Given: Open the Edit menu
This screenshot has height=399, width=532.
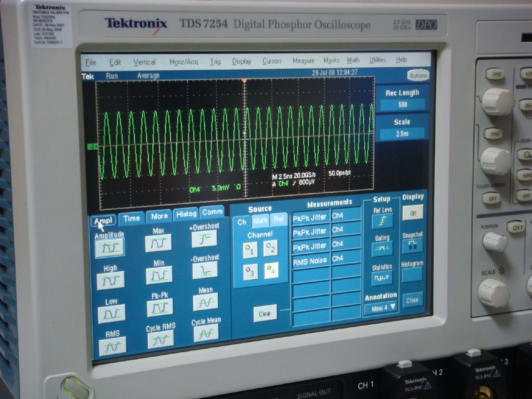Looking at the screenshot, I should pos(115,62).
